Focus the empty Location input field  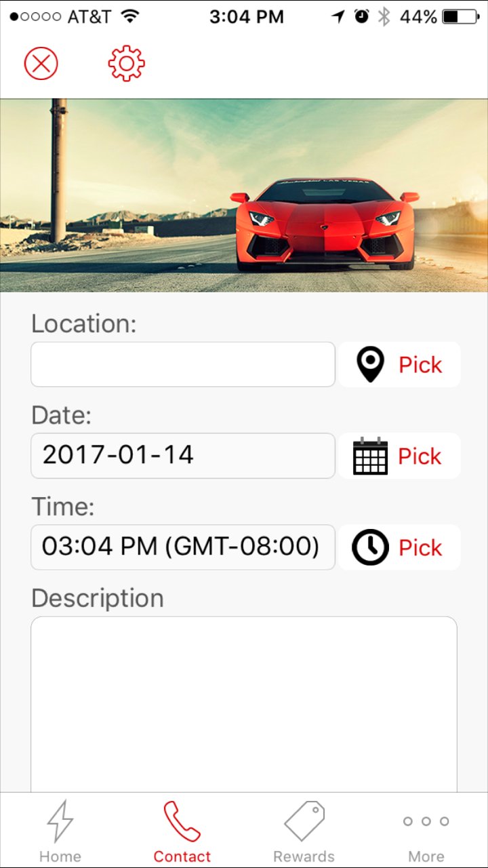tap(183, 364)
